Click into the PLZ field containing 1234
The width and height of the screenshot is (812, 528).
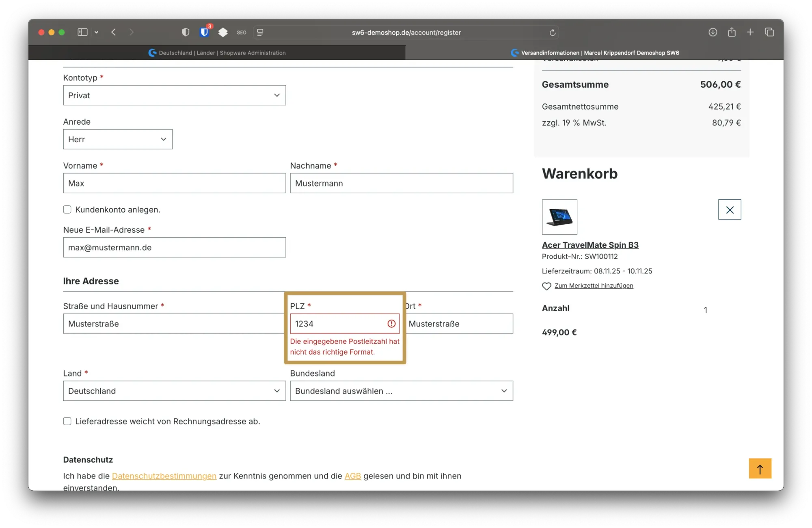coord(337,324)
